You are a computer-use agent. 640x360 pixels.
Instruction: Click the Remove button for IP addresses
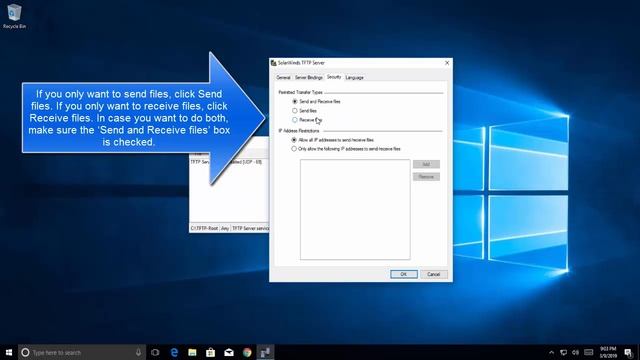click(x=426, y=177)
